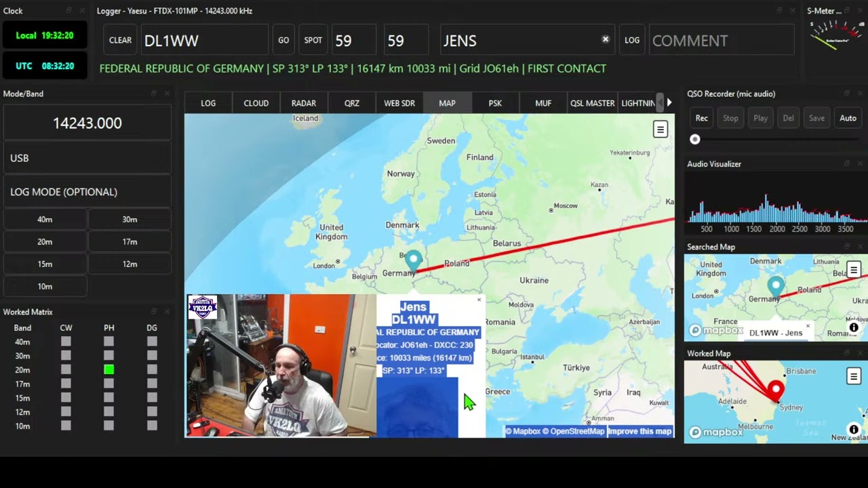868x488 pixels.
Task: Click the COMMENT input field
Action: click(722, 40)
